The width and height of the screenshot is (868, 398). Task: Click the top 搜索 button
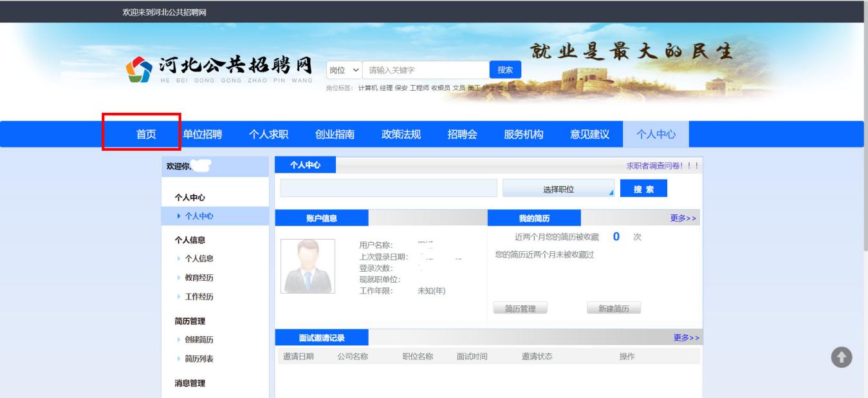click(x=506, y=70)
